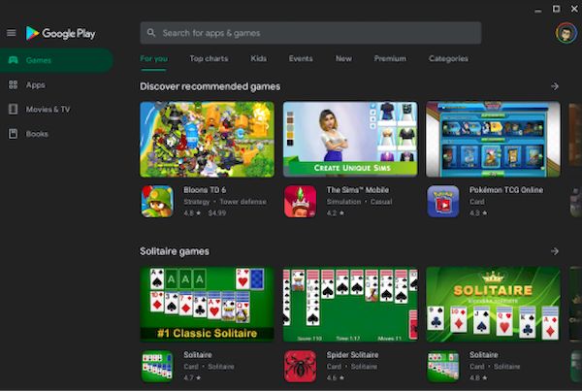The height and width of the screenshot is (392, 582).
Task: Open the Categories tab
Action: [448, 58]
